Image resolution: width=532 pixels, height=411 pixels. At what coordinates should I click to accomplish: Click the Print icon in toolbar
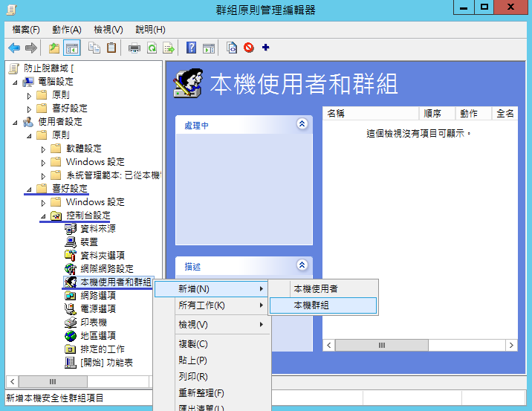click(134, 48)
